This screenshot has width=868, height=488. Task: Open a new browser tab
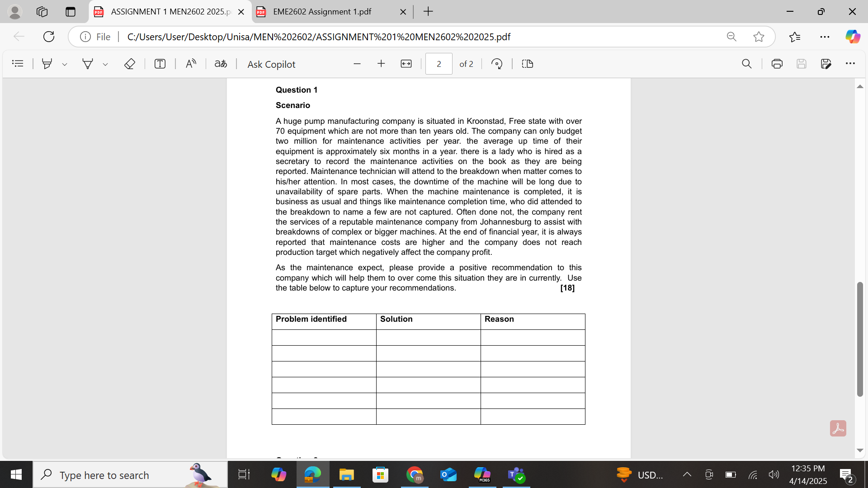pos(428,12)
